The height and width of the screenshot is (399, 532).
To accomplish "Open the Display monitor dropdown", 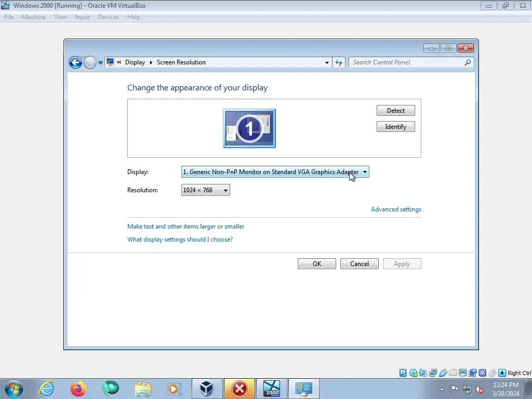I will (275, 172).
